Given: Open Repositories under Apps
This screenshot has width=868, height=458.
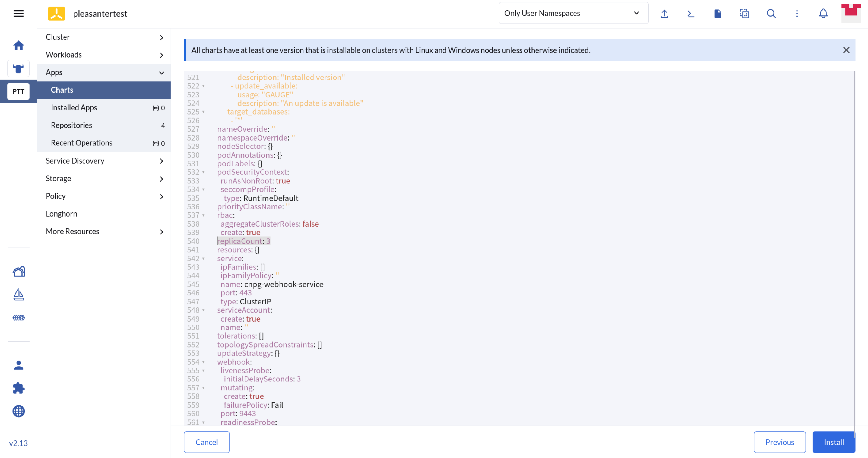Looking at the screenshot, I should tap(71, 125).
